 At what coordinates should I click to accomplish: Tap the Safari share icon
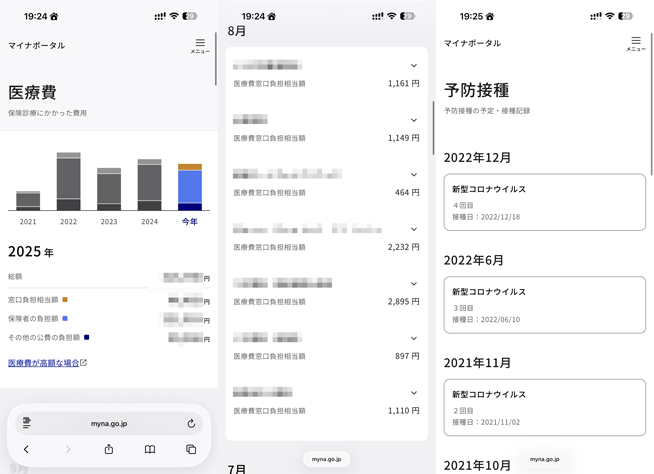[x=109, y=450]
